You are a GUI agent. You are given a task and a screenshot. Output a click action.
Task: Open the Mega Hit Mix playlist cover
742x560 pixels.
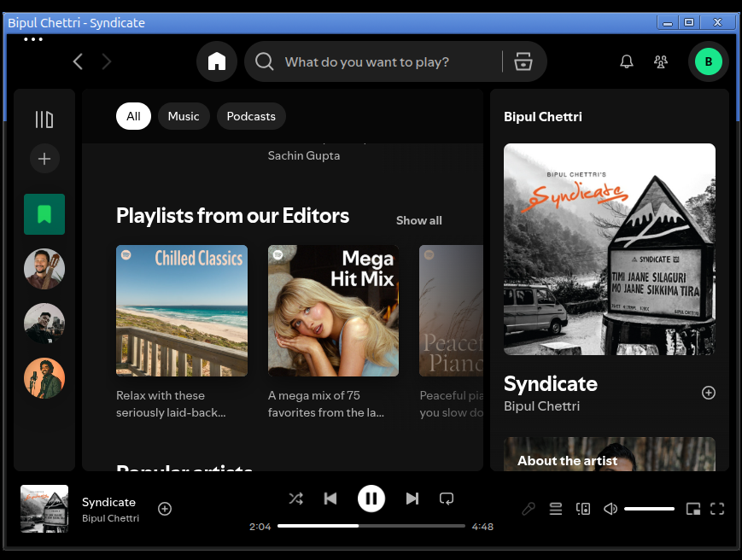[x=333, y=311]
